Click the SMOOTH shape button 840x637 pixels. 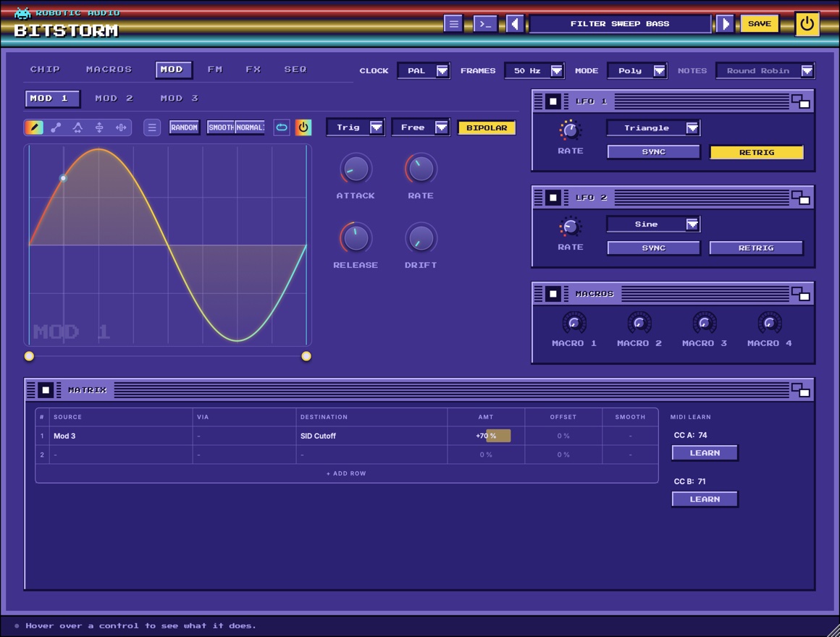click(221, 127)
